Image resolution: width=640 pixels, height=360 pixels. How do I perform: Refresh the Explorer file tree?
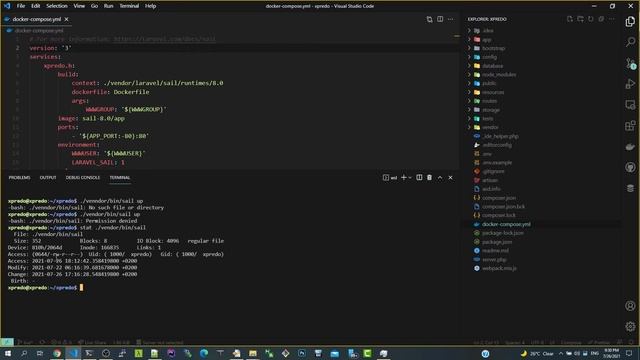(x=591, y=19)
